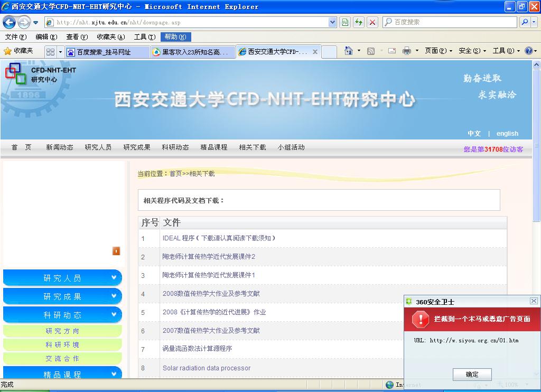Open the 查看(V) menu
Screen dimensions: 541x392
77,37
